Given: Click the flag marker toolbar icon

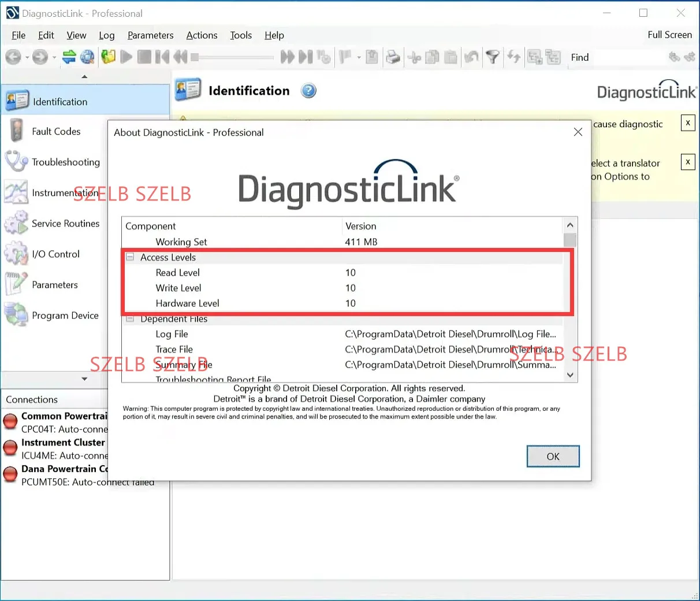Looking at the screenshot, I should coord(346,57).
